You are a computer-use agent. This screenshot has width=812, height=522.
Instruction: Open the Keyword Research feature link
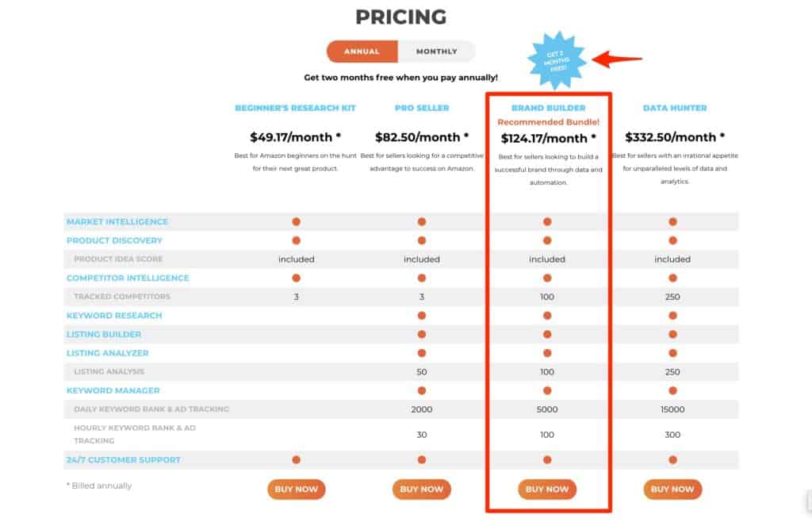click(x=114, y=316)
